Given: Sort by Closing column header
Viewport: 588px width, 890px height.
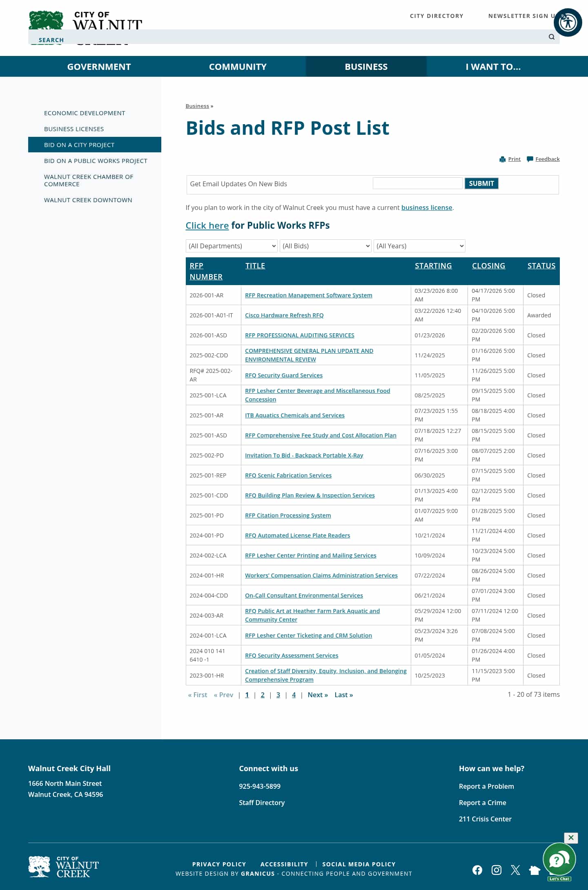Looking at the screenshot, I should [488, 266].
